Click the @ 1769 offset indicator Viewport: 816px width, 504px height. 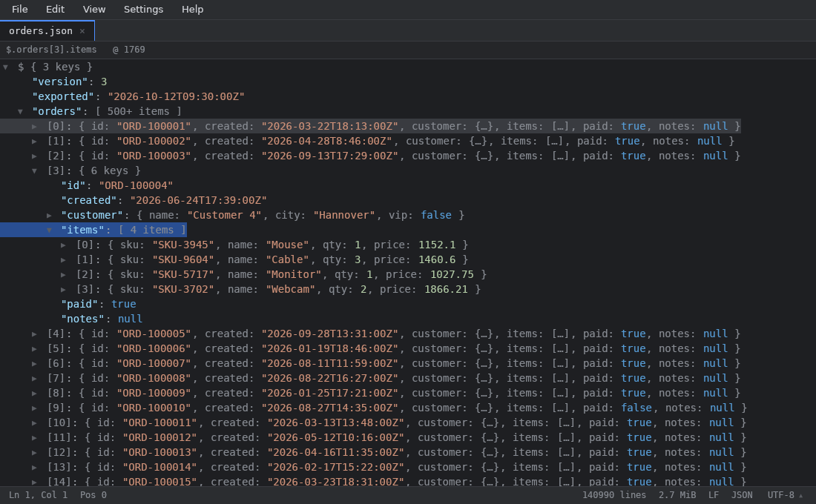[x=129, y=50]
